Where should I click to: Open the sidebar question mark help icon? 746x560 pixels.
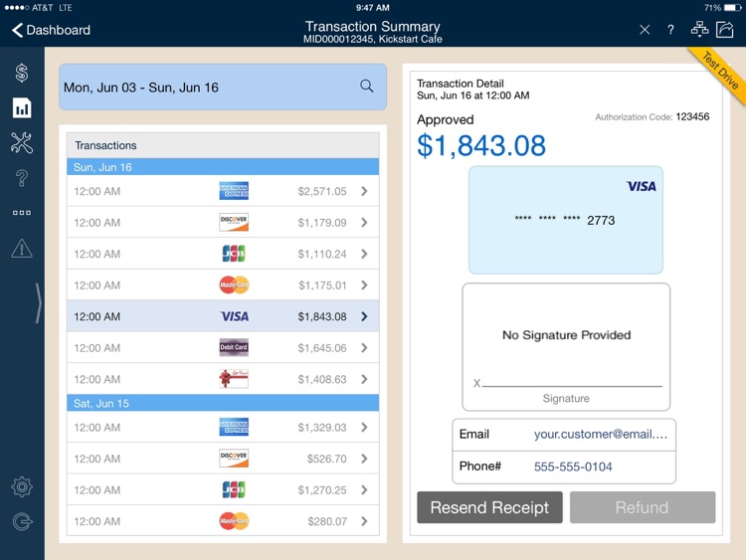coord(22,178)
